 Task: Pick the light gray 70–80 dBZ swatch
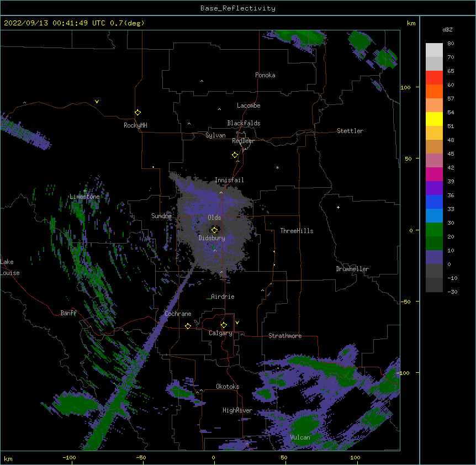(x=434, y=50)
